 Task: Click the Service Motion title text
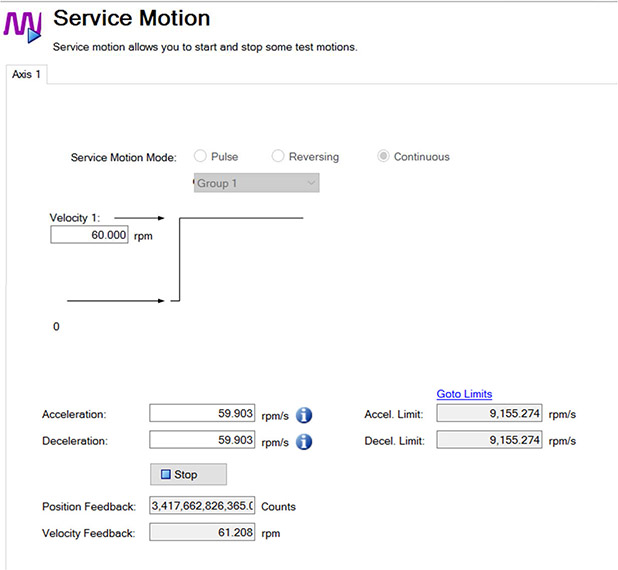tap(132, 18)
